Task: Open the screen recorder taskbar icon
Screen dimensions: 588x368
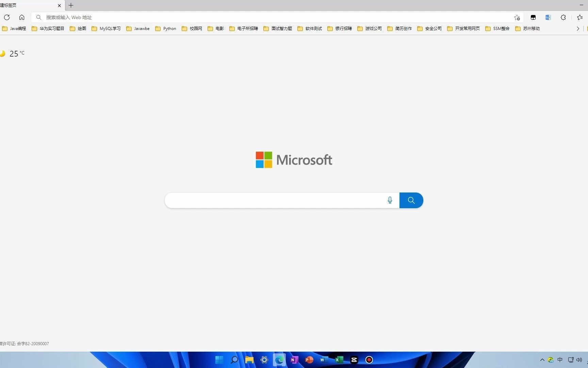Action: [x=369, y=360]
